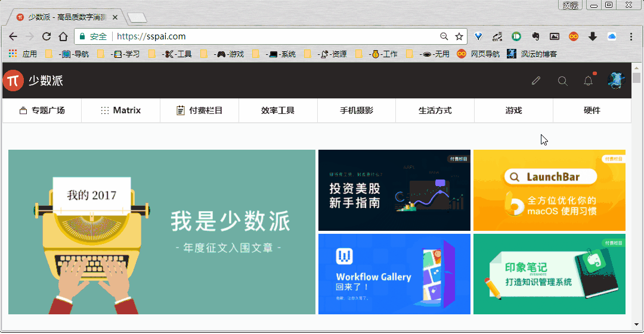Image resolution: width=644 pixels, height=334 pixels.
Task: Open 飒沄的博客 bookmark
Action: click(x=532, y=54)
